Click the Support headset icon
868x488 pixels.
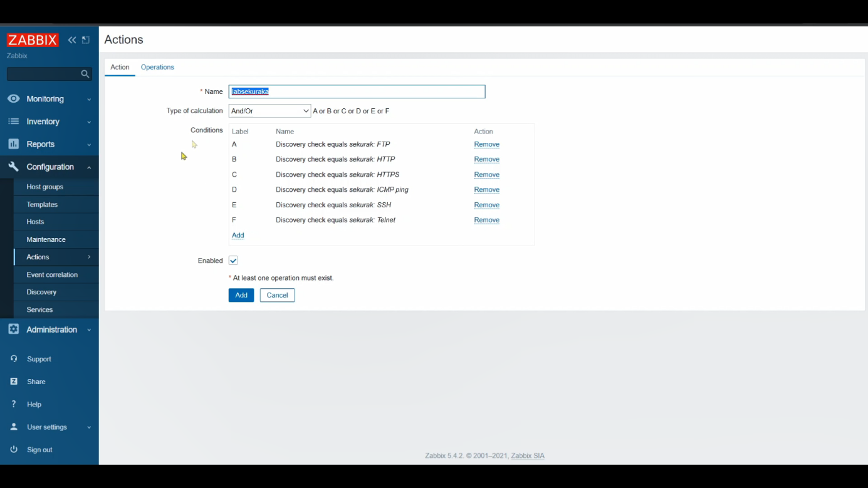[14, 359]
